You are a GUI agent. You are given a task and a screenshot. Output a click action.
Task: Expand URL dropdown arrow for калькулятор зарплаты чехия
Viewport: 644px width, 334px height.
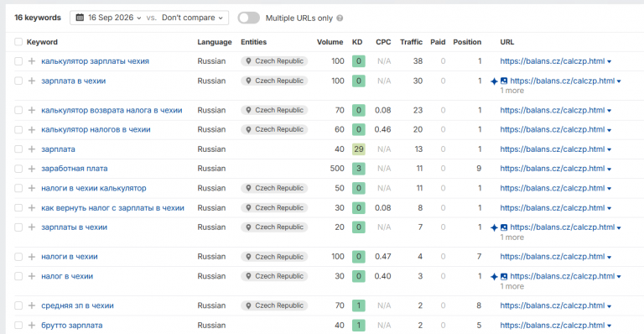point(609,61)
